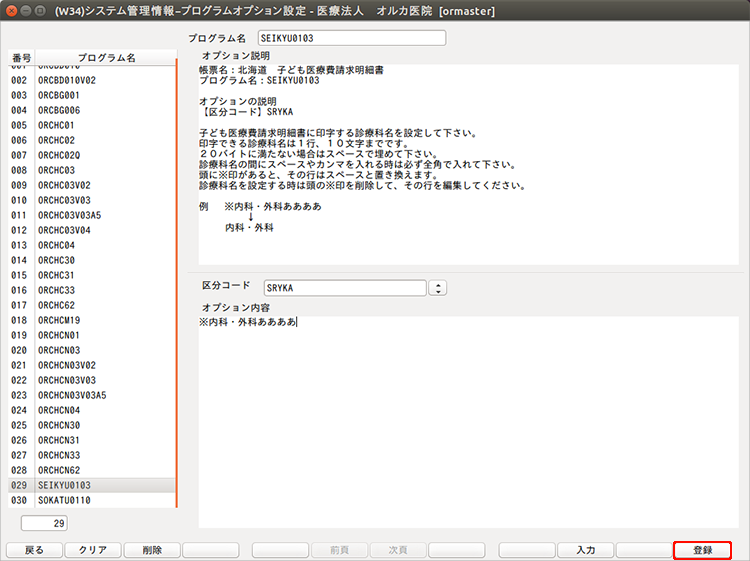Click inside the オプション説明 description text
Image resolution: width=750 pixels, height=561 pixels.
coord(468,165)
